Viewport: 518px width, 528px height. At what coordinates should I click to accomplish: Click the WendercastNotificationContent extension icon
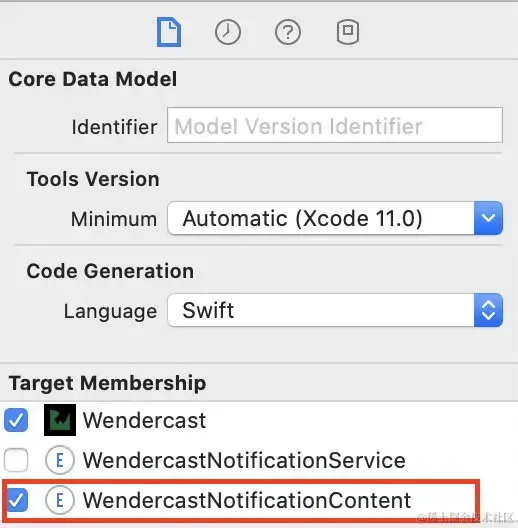coord(60,500)
